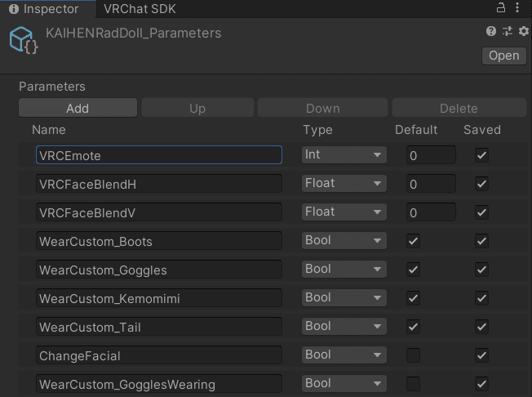Click the Inspector info icon
532x397 pixels.
click(x=14, y=9)
